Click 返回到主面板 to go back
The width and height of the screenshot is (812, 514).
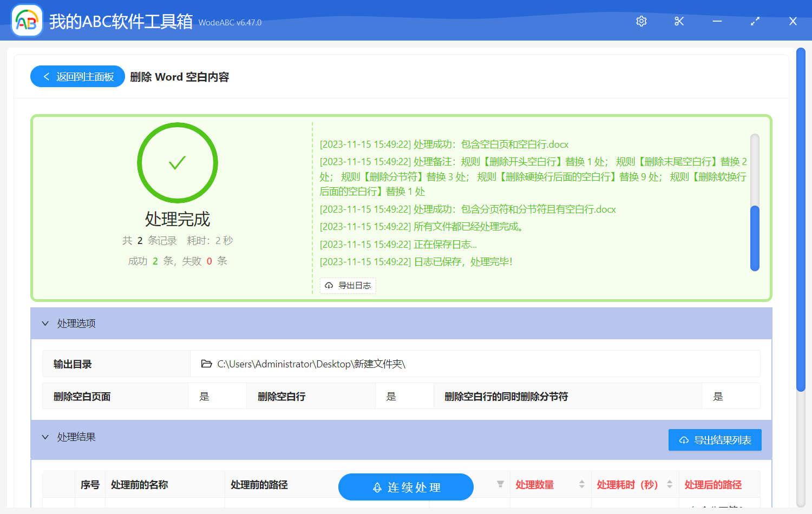click(x=78, y=76)
